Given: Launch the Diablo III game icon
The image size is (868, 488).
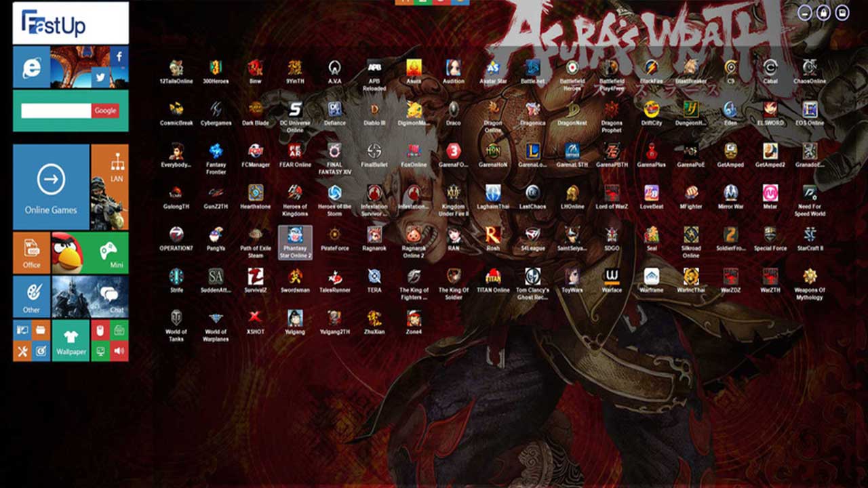Looking at the screenshot, I should [374, 110].
